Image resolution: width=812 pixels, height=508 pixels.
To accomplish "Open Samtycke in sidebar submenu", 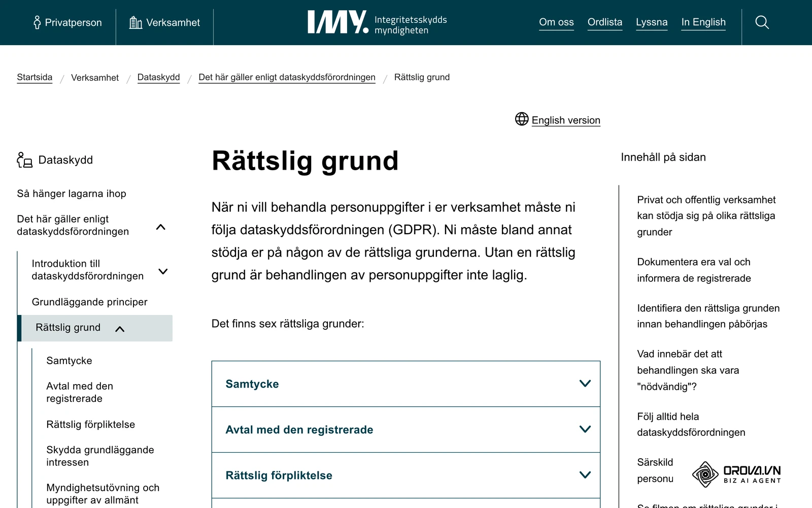I will (x=69, y=361).
